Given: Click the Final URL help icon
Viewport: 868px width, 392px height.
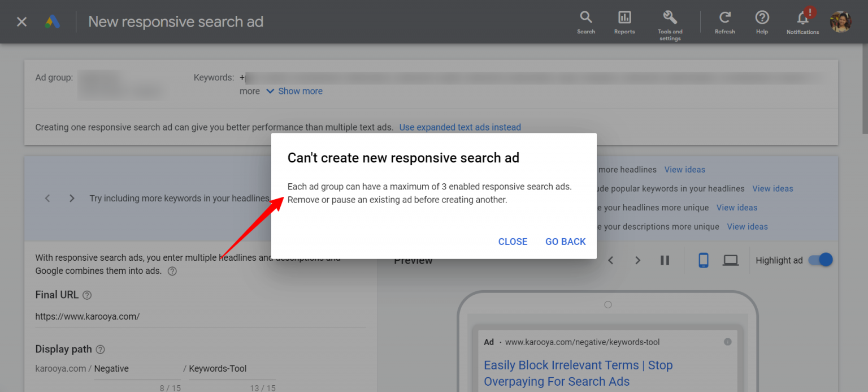Looking at the screenshot, I should click(x=86, y=295).
